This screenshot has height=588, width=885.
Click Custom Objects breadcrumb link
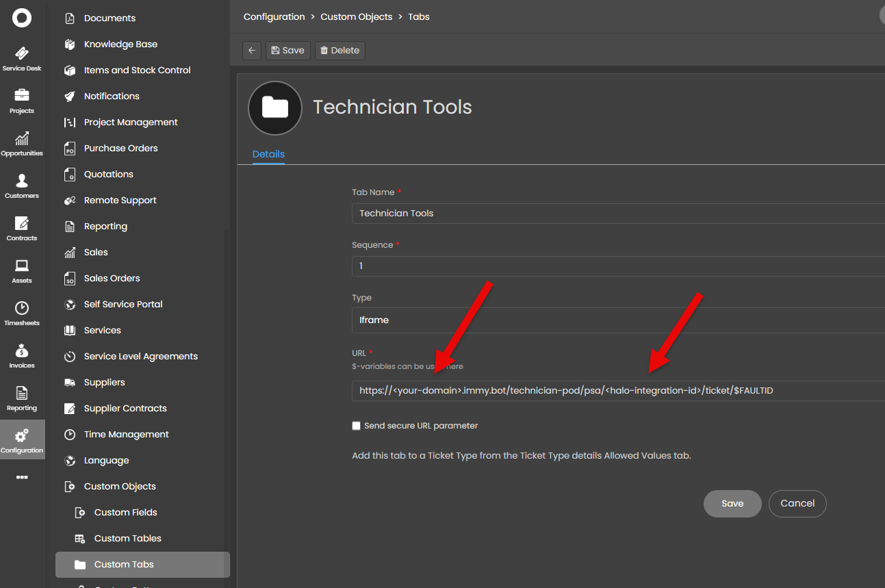tap(356, 16)
